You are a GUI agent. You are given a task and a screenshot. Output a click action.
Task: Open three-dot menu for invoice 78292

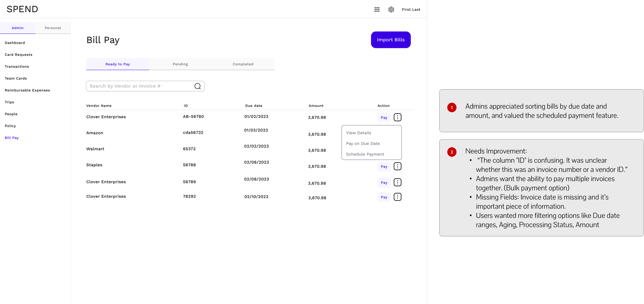(397, 197)
